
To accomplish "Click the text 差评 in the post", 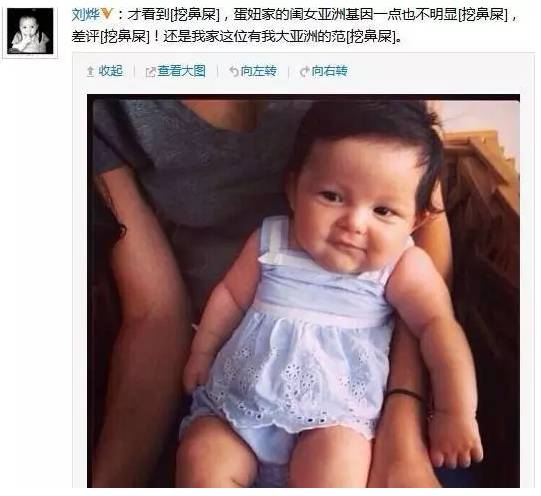I will (86, 36).
